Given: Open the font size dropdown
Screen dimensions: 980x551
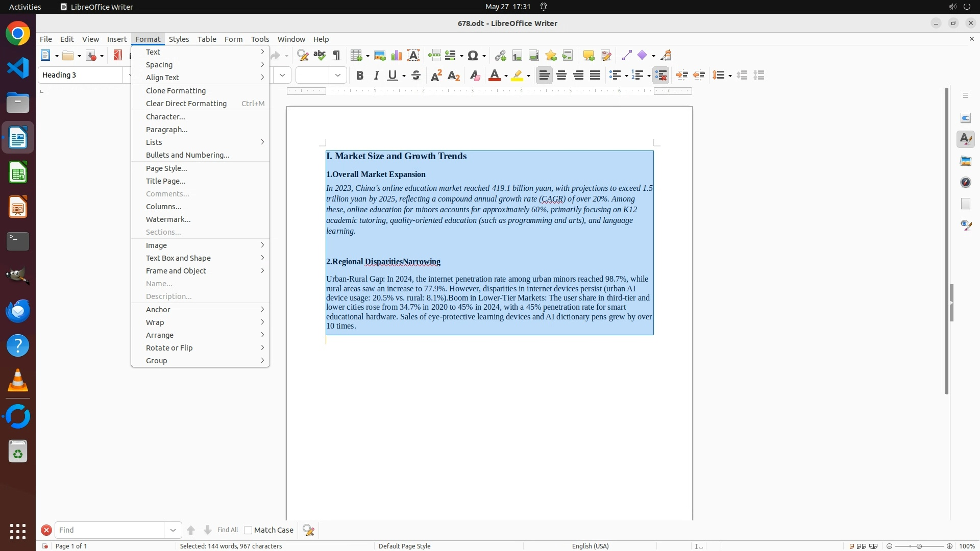Looking at the screenshot, I should tap(338, 76).
